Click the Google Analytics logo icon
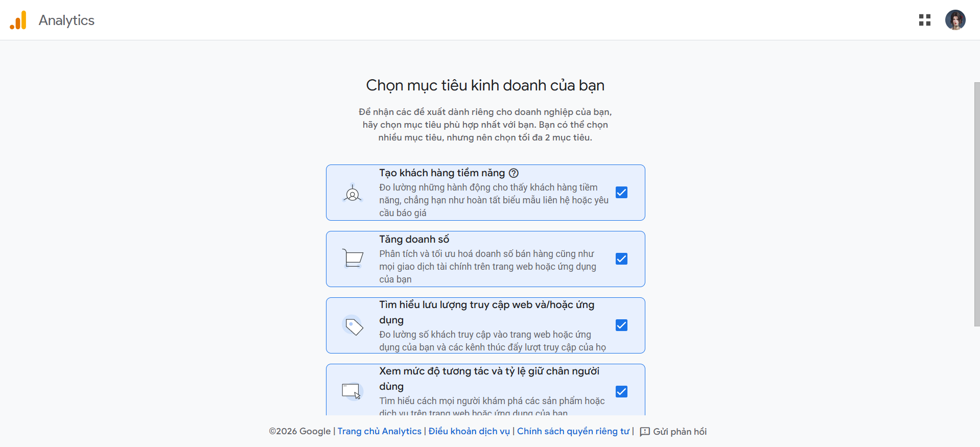 [x=18, y=20]
